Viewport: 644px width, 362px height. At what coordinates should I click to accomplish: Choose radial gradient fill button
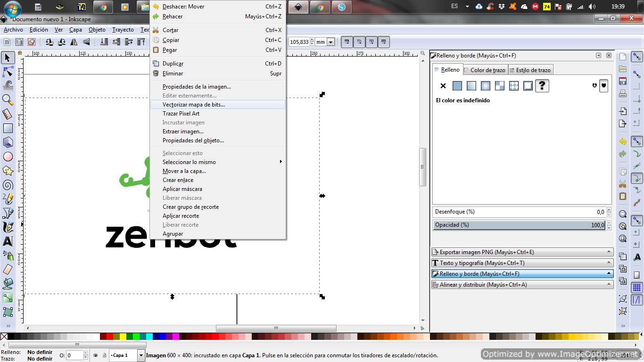[x=485, y=86]
